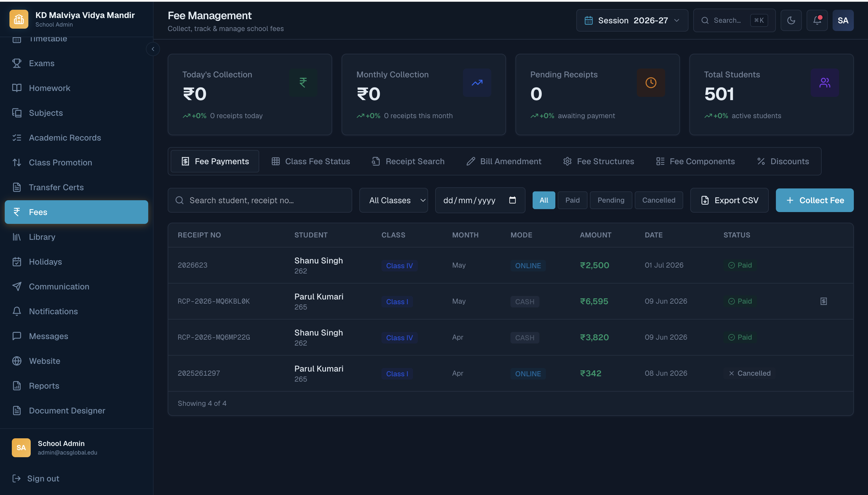Viewport: 868px width, 495px height.
Task: Open Library in the sidebar
Action: pyautogui.click(x=76, y=237)
